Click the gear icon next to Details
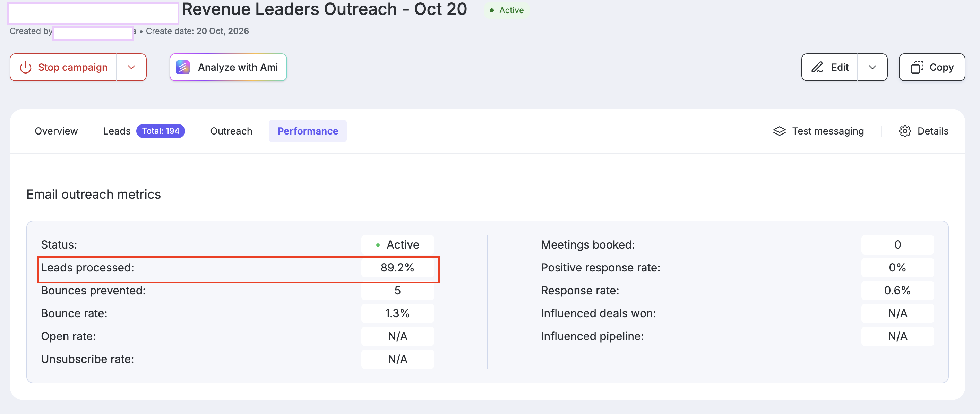The height and width of the screenshot is (414, 980). click(x=905, y=131)
